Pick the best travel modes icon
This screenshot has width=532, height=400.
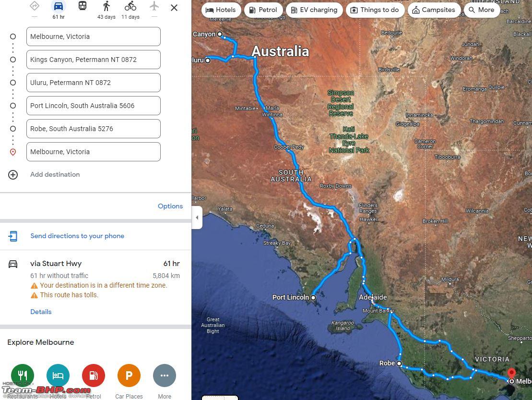click(34, 6)
